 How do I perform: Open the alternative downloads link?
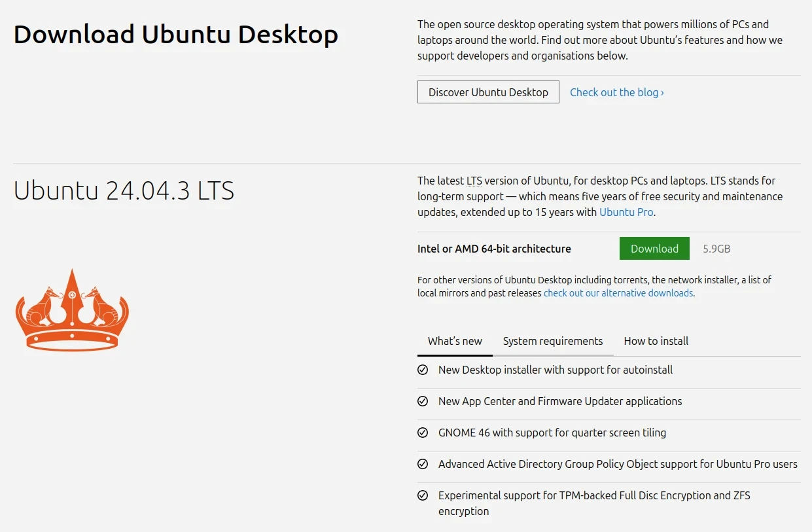618,293
